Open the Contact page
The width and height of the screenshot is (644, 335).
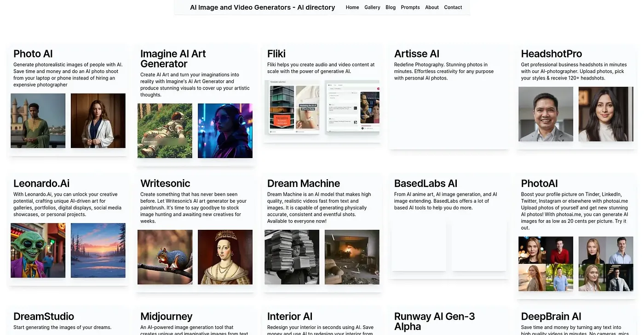click(453, 7)
